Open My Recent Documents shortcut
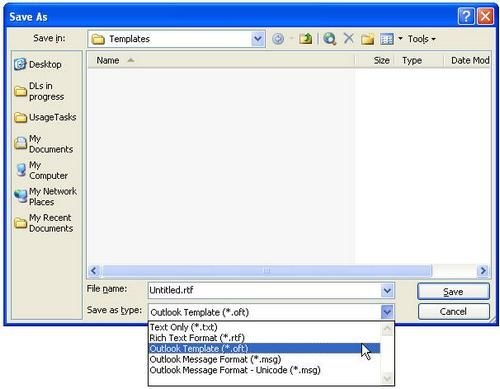The image size is (500, 389). (44, 223)
